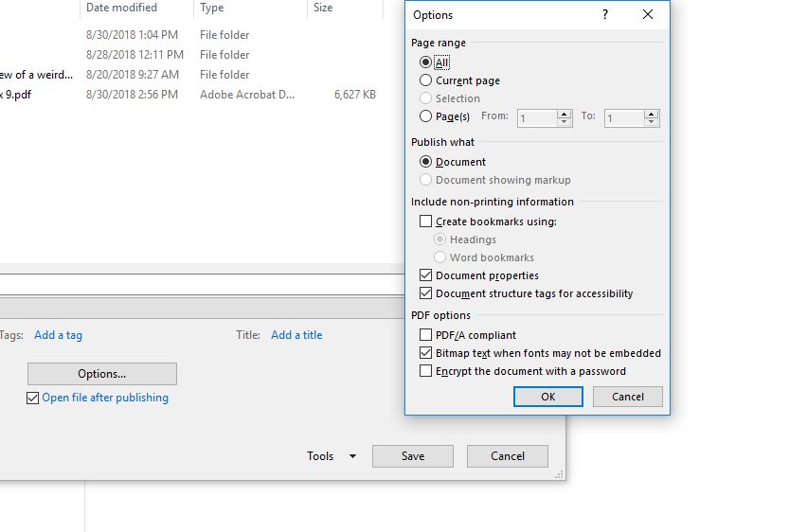This screenshot has height=532, width=789.
Task: Click the Add a tag link
Action: pyautogui.click(x=59, y=335)
